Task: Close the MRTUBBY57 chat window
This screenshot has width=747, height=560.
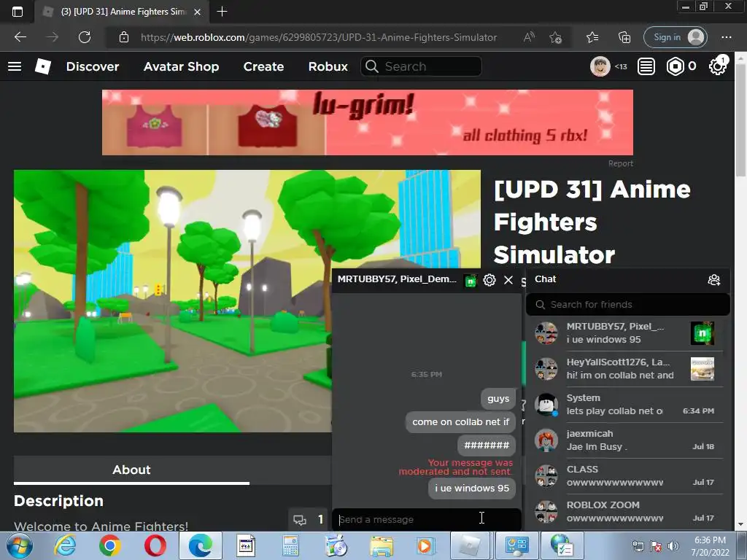Action: (508, 280)
